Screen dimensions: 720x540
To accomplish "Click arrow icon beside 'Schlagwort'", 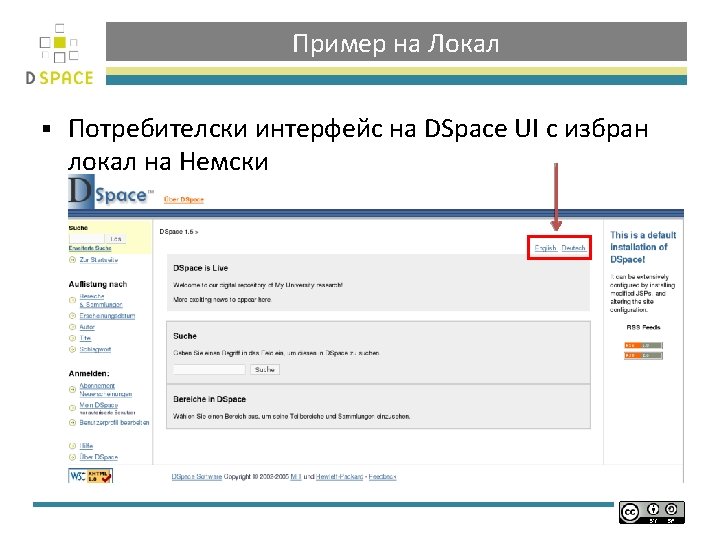I will (x=72, y=349).
